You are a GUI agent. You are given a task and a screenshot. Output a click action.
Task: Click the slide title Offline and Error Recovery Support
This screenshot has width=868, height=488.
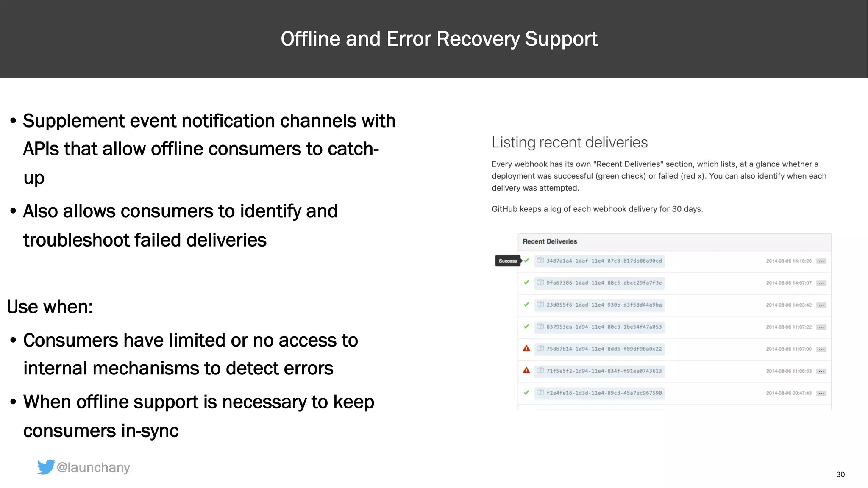point(439,39)
